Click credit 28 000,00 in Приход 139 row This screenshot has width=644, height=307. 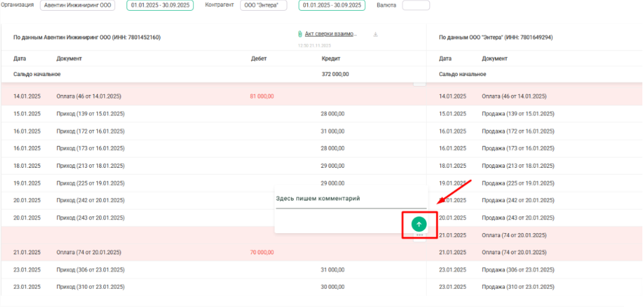coord(332,114)
